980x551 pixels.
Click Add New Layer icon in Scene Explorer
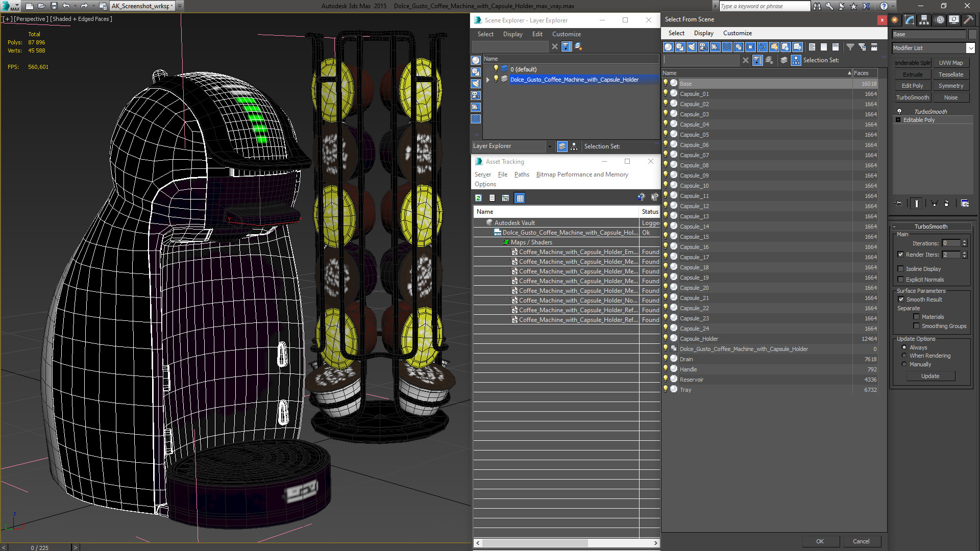(x=578, y=46)
